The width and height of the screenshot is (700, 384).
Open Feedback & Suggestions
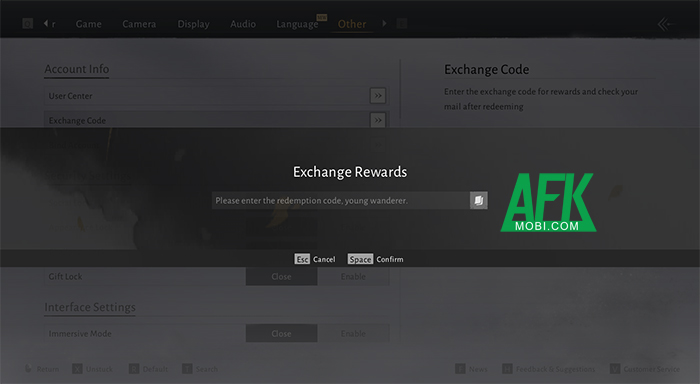555,369
